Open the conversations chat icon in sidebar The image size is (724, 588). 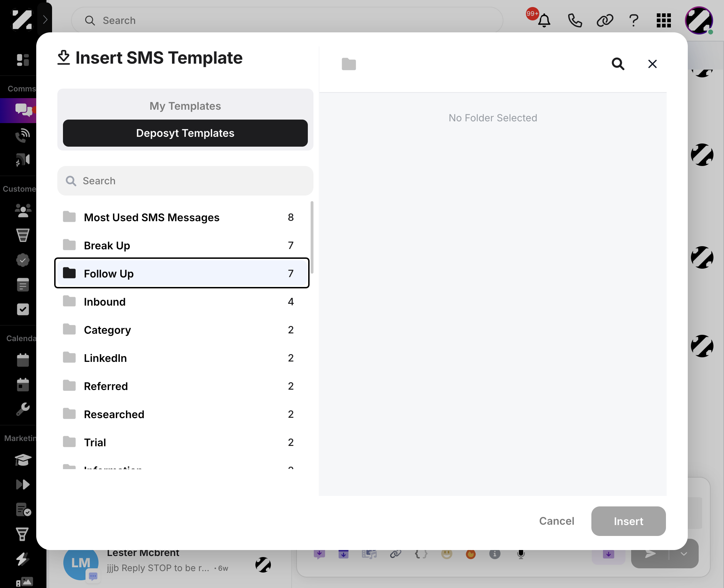23,110
